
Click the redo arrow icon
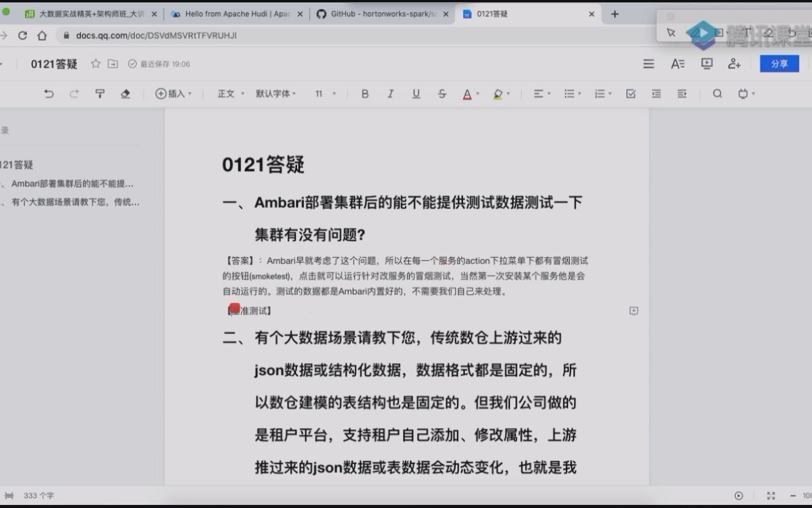[x=74, y=93]
